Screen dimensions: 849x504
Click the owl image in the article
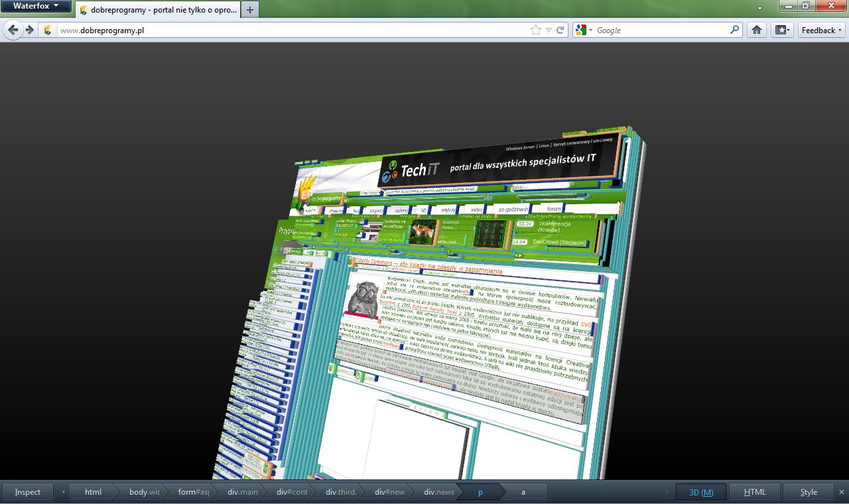click(x=363, y=298)
